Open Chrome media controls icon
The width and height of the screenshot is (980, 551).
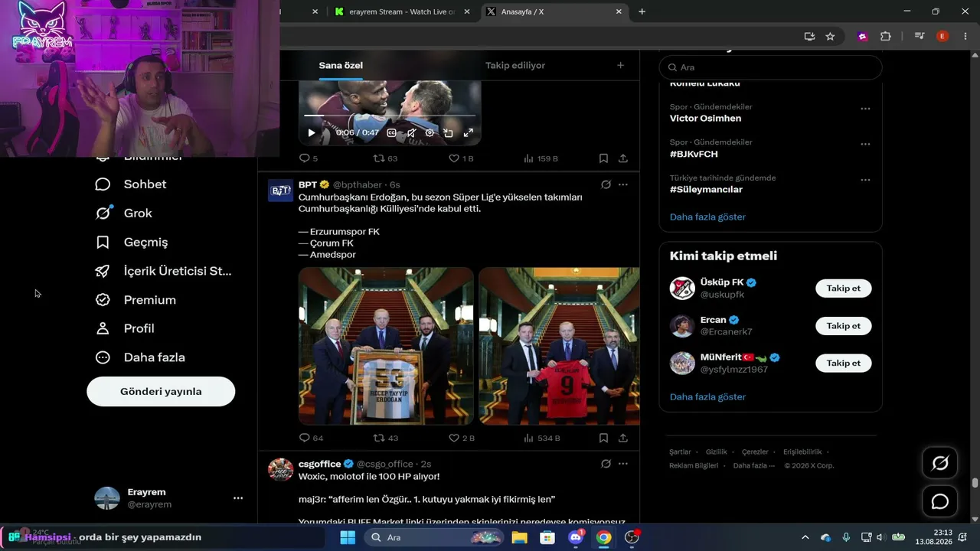click(x=920, y=36)
